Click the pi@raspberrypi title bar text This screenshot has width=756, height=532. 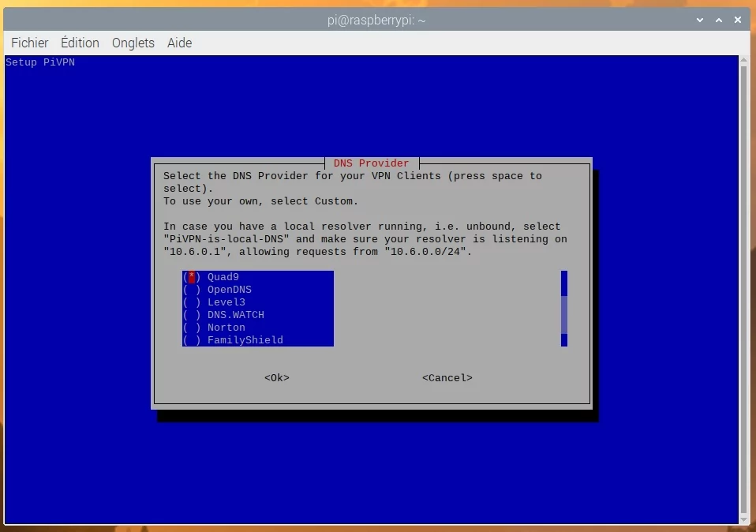(376, 21)
